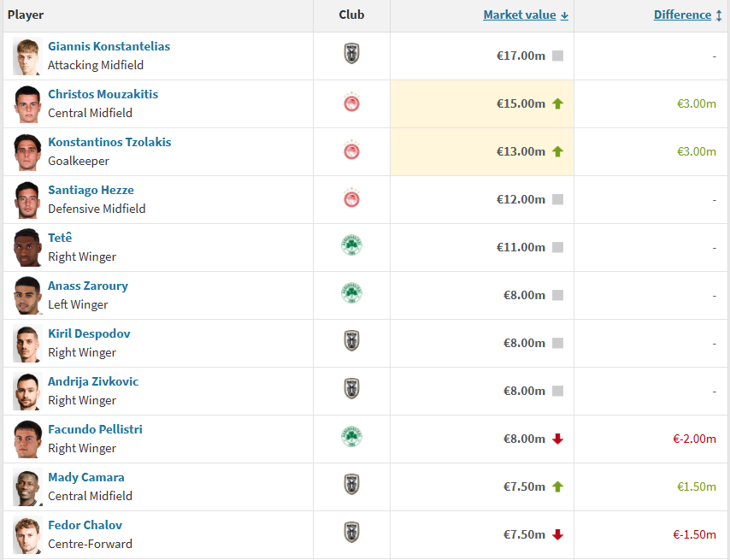Click the Club column header
730x560 pixels.
tap(351, 15)
